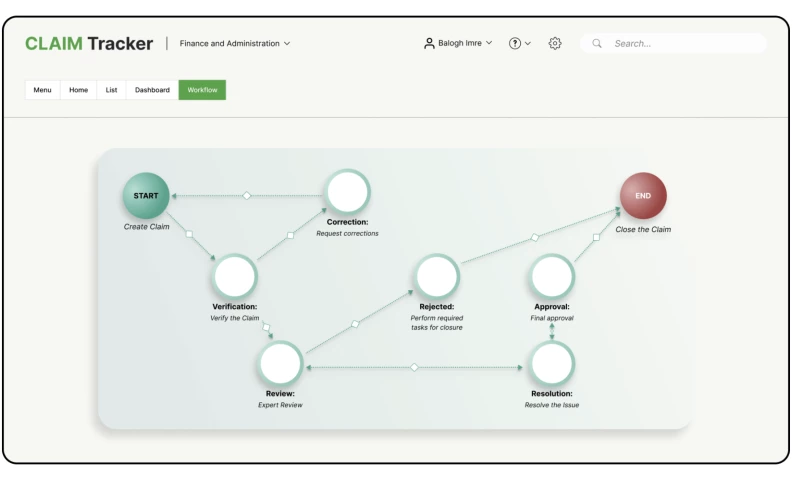This screenshot has height=480, width=800.
Task: Open the List tab
Action: [x=111, y=90]
